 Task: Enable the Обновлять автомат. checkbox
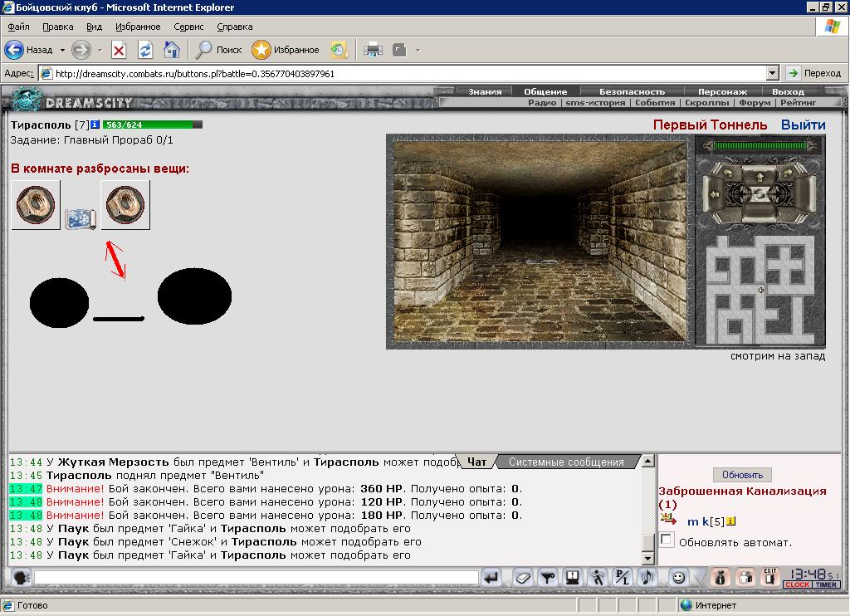[667, 540]
